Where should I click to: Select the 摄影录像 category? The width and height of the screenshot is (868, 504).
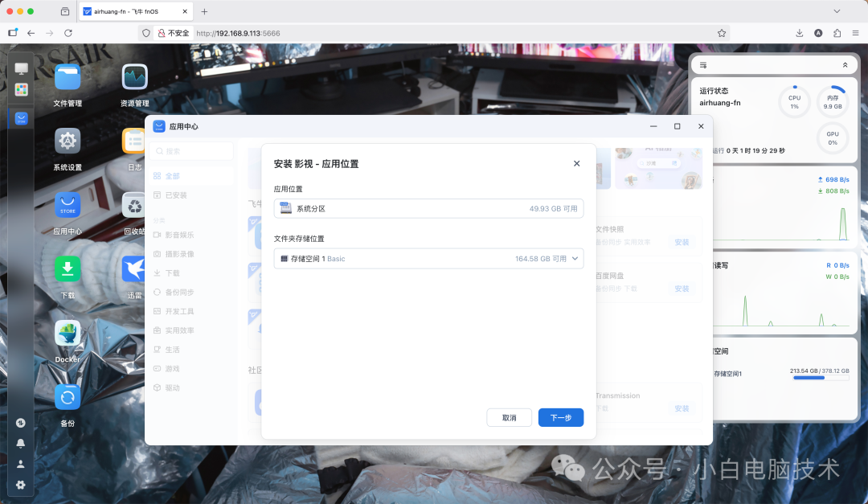click(x=191, y=254)
